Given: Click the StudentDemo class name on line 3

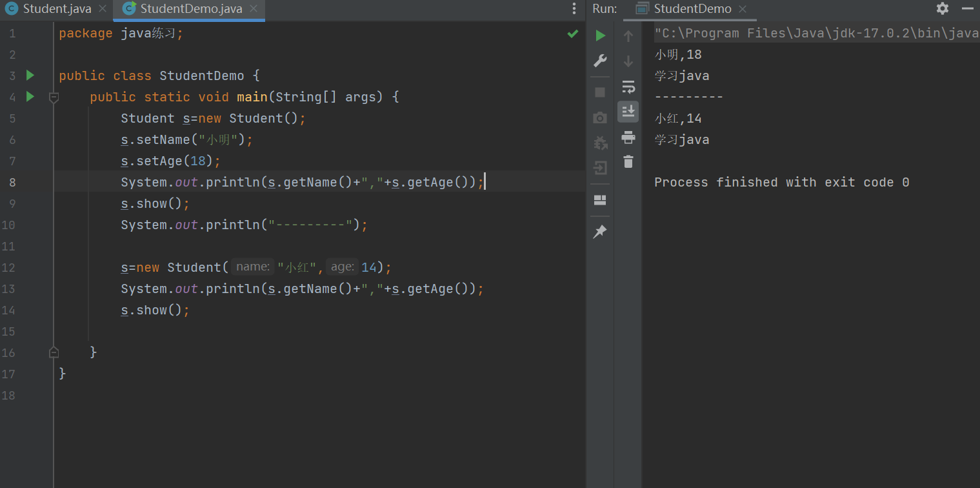Looking at the screenshot, I should [202, 76].
